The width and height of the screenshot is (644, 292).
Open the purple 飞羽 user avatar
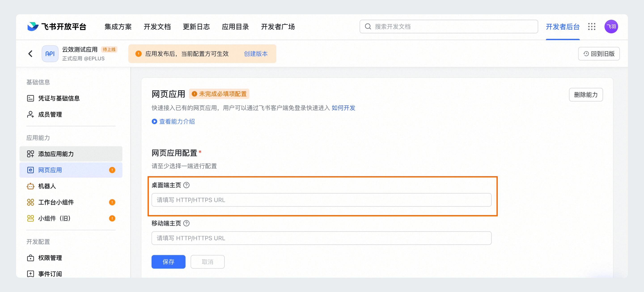click(611, 27)
